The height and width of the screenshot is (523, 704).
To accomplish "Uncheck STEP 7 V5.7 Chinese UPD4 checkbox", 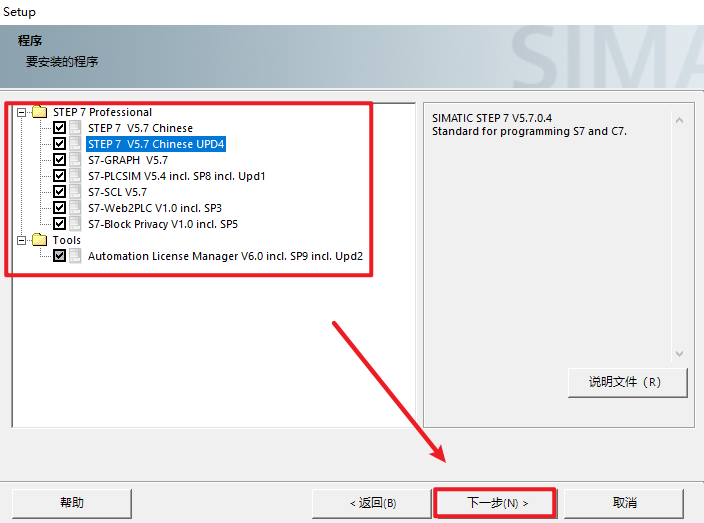I will click(x=59, y=144).
